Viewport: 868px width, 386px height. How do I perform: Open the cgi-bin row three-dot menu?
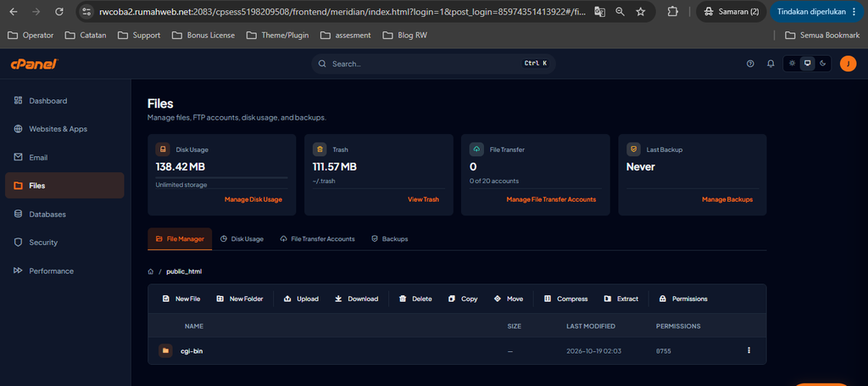[749, 350]
